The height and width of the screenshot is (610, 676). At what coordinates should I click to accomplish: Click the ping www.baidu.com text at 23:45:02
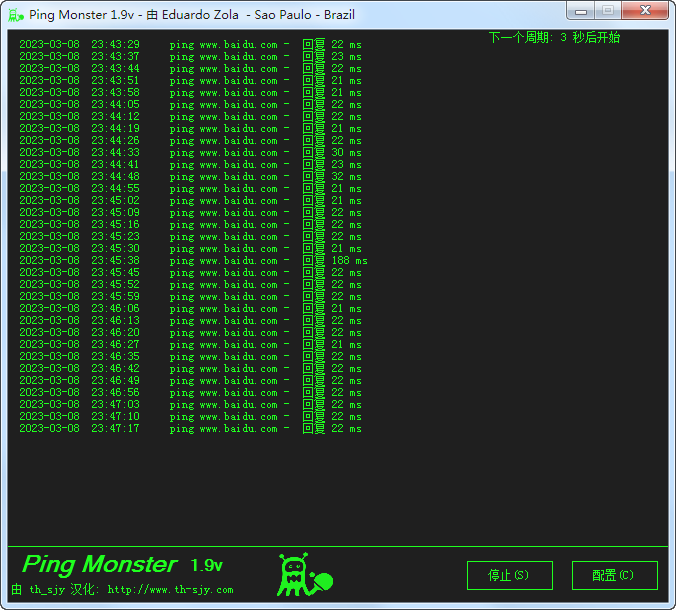coord(224,201)
